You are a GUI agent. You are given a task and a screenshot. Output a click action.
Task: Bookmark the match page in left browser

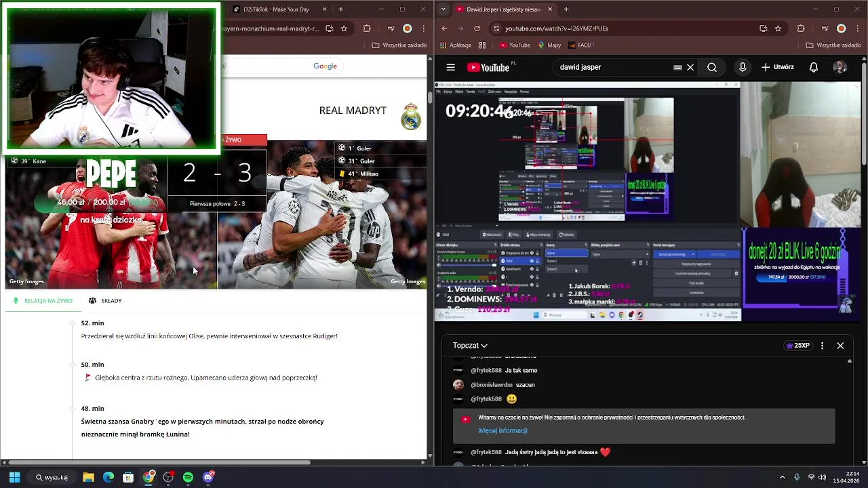[x=344, y=28]
